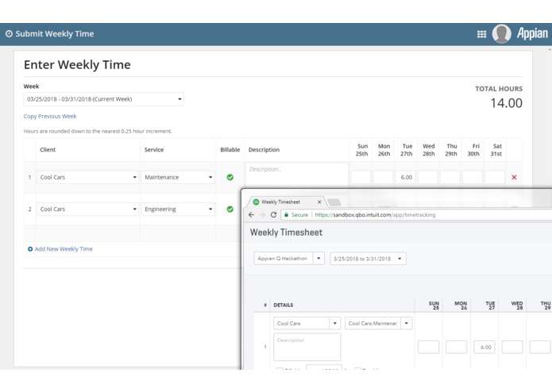Click the QuickBooks favicon on the browser tab
The image size is (552, 392).
point(256,202)
